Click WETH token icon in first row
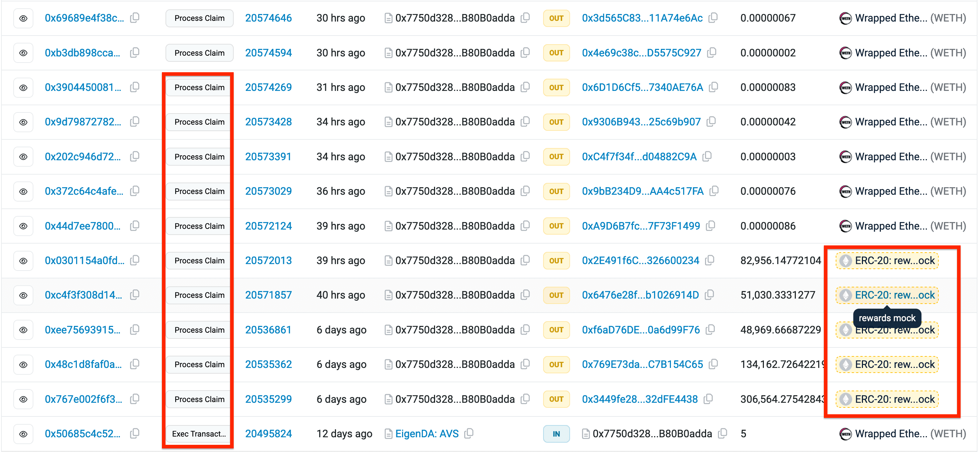The image size is (980, 452). click(x=845, y=18)
